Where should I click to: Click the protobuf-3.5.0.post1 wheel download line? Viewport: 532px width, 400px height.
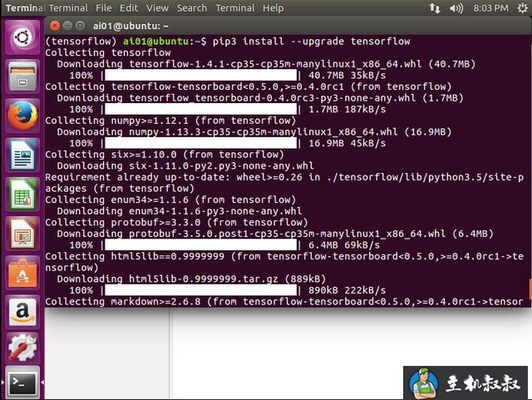tap(275, 234)
